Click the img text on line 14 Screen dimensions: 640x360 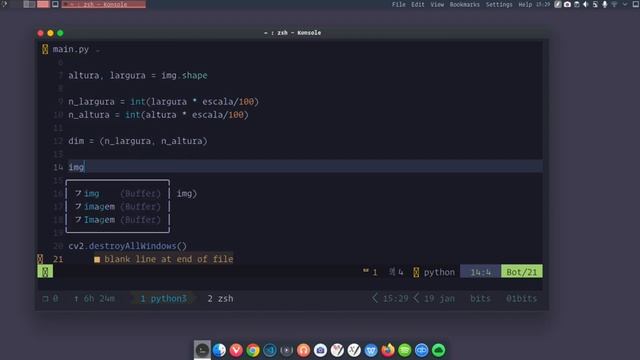click(76, 167)
